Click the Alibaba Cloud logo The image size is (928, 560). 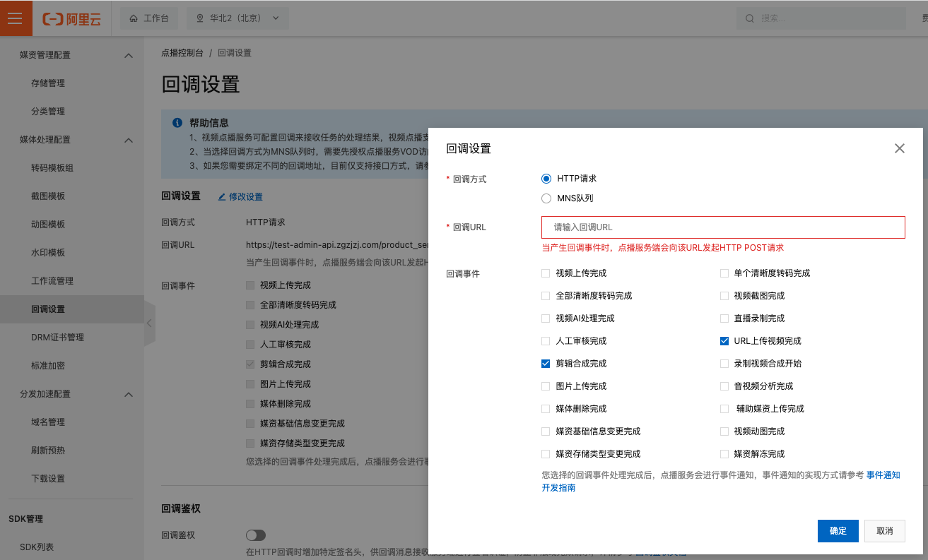coord(71,18)
